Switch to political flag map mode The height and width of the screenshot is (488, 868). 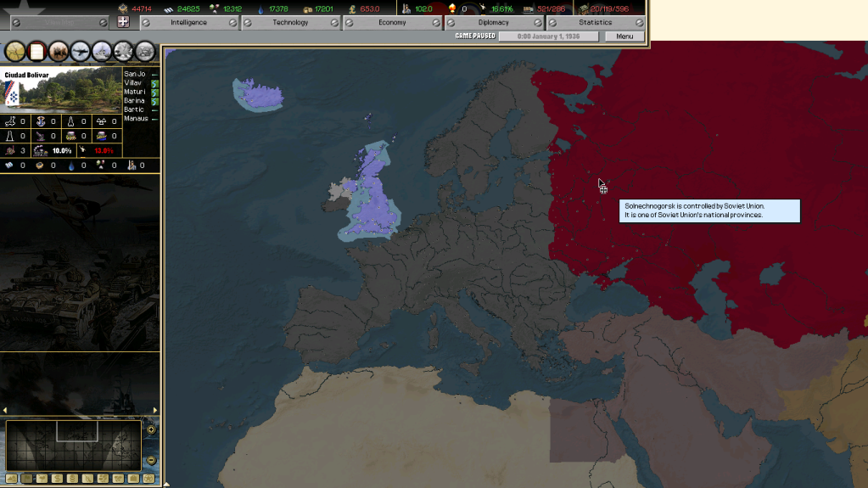coord(26,479)
